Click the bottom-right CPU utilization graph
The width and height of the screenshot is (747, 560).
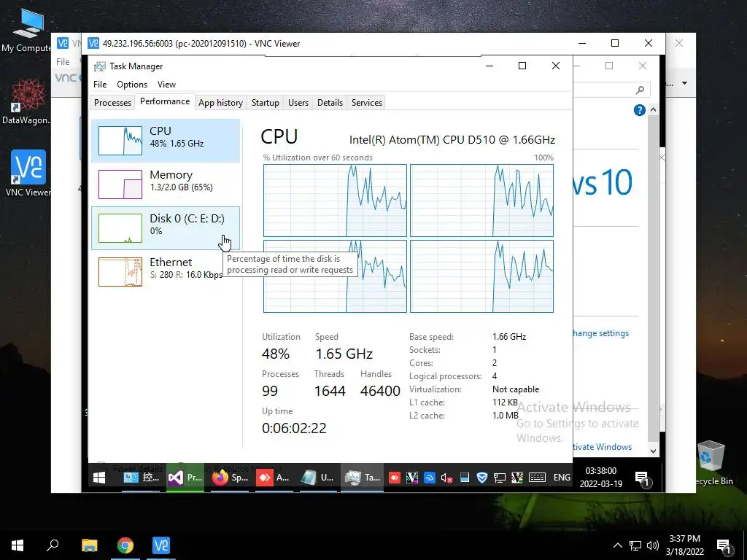[x=481, y=276]
